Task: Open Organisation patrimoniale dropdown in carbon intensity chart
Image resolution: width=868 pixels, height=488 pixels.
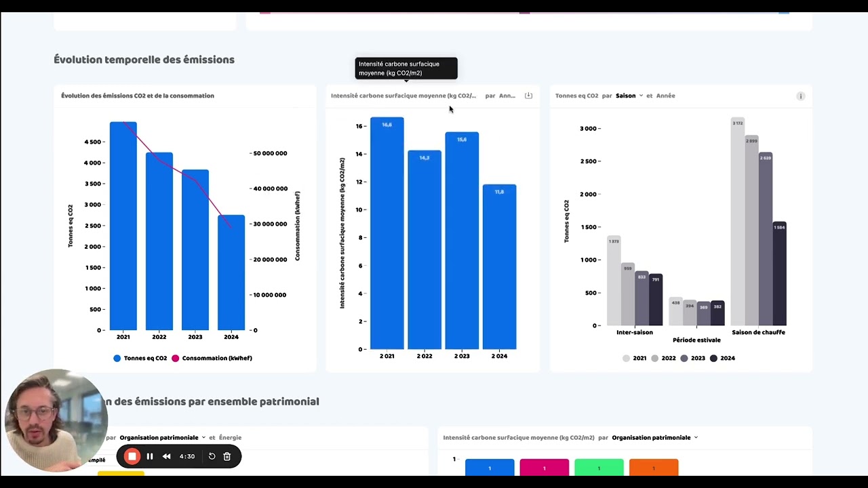Action: (x=654, y=437)
